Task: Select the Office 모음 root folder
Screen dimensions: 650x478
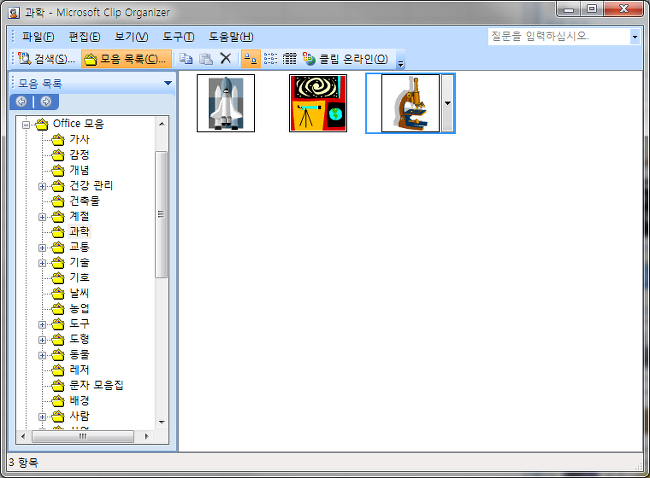Action: point(78,124)
